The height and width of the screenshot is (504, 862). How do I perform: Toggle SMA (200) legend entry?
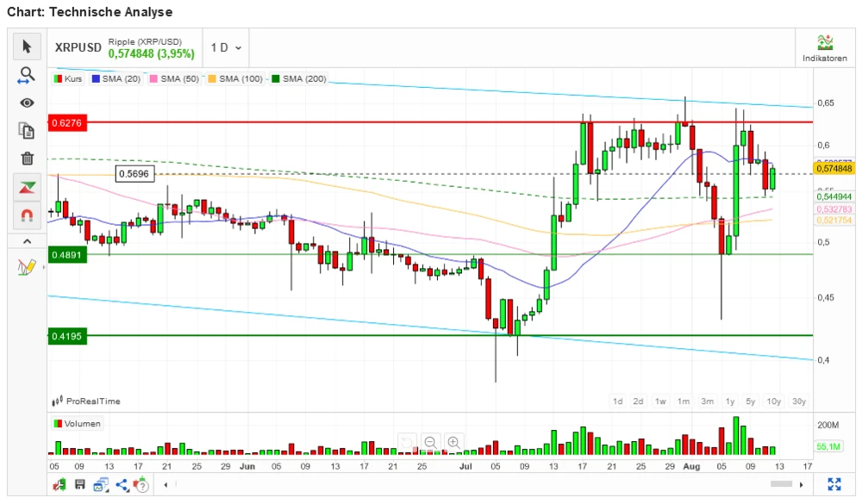click(x=299, y=78)
